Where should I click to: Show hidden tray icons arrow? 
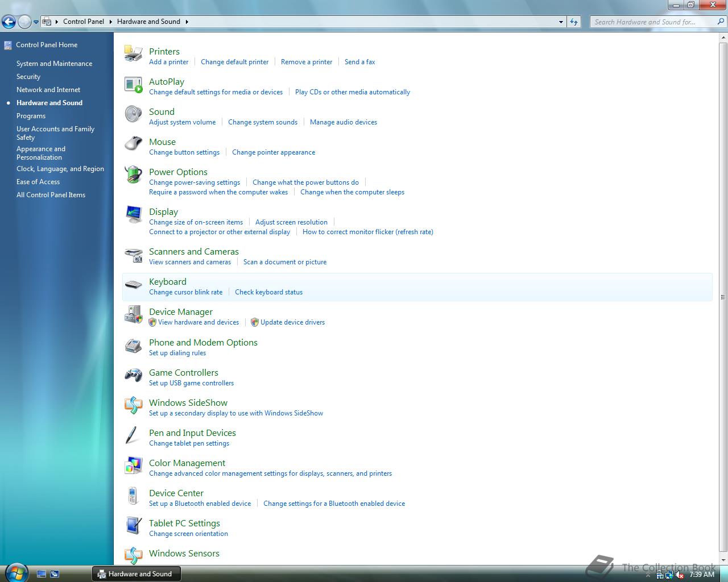(648, 575)
